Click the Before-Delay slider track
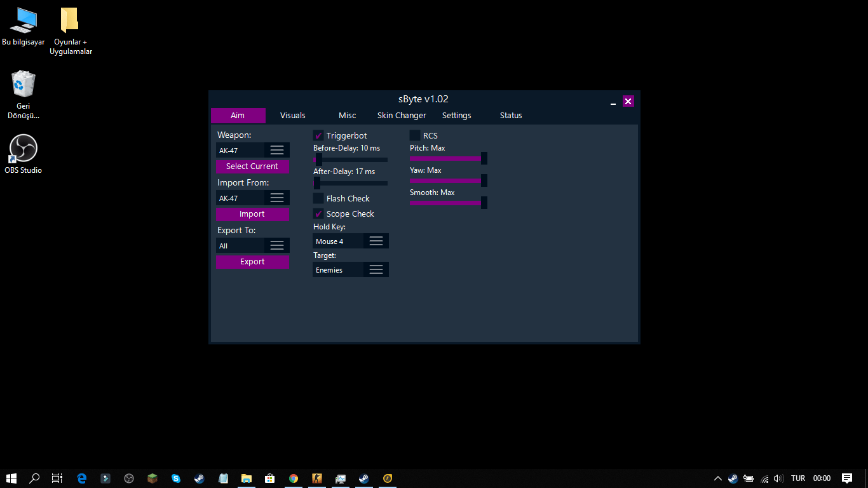The height and width of the screenshot is (488, 868). coord(351,159)
